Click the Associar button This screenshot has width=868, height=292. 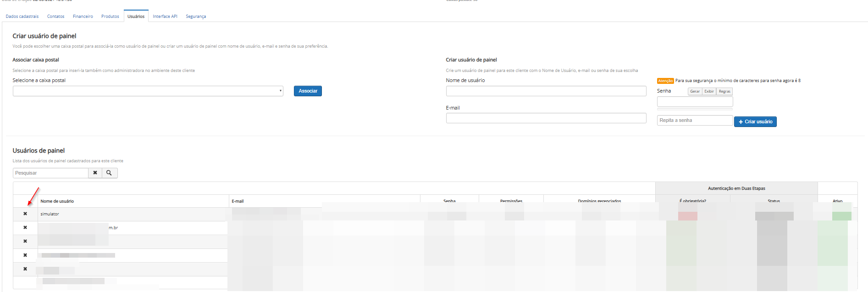(308, 91)
